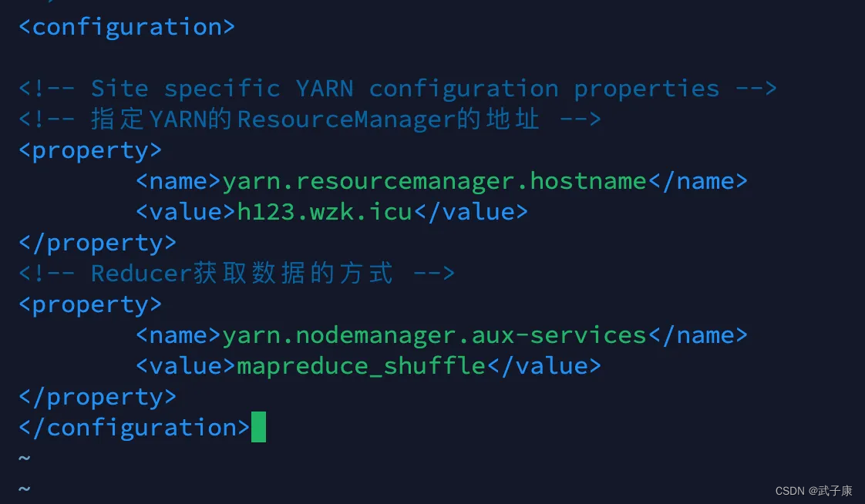Click the first closing </property> tag
Screen dimensions: 865x504
(x=97, y=243)
